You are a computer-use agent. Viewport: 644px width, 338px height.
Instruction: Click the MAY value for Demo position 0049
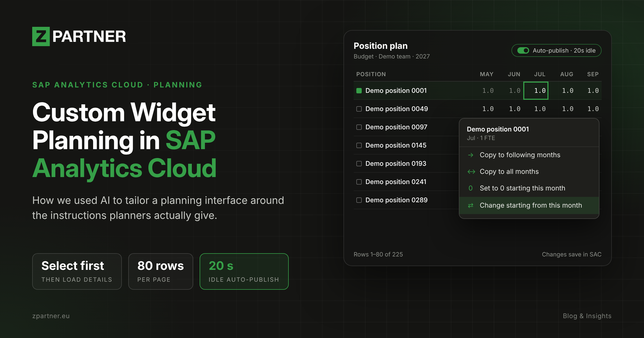click(x=488, y=109)
